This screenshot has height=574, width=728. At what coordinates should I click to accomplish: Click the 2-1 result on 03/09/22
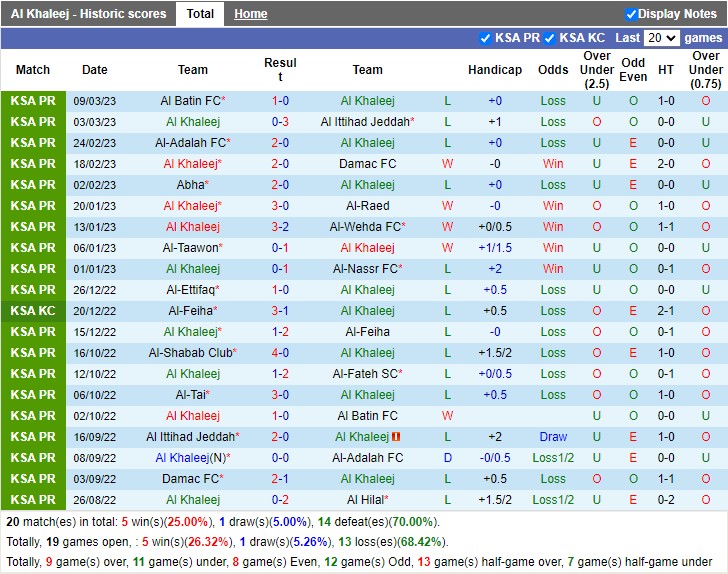coord(280,478)
